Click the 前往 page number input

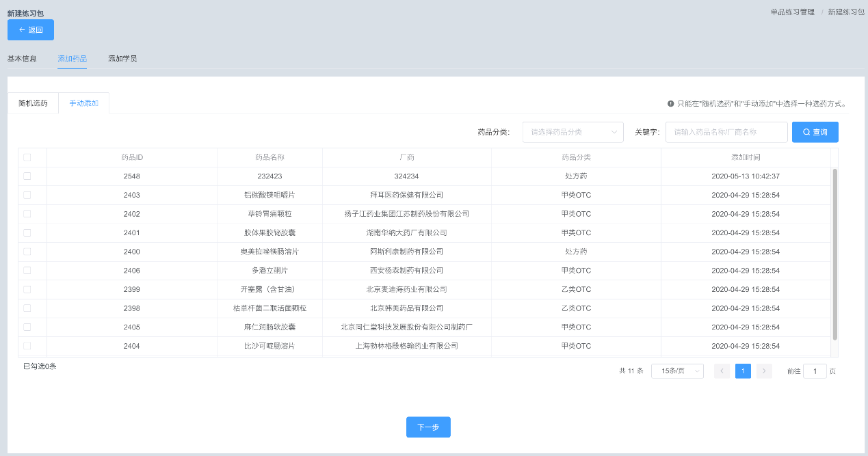815,371
